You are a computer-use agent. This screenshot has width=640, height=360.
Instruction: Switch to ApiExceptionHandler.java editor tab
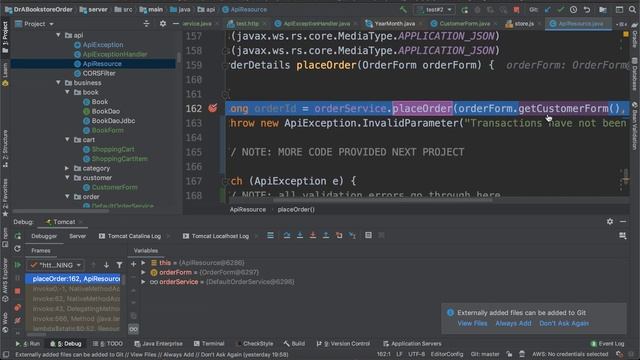(x=316, y=24)
